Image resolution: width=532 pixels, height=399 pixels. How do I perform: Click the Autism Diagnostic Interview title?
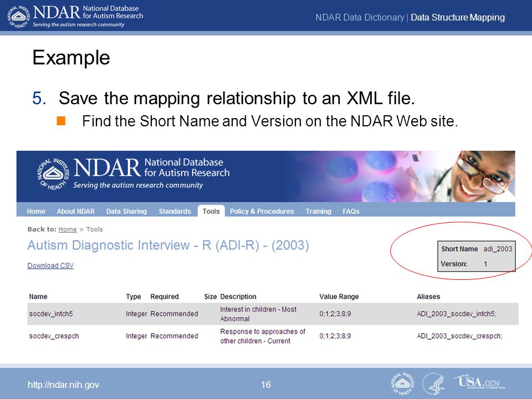168,245
